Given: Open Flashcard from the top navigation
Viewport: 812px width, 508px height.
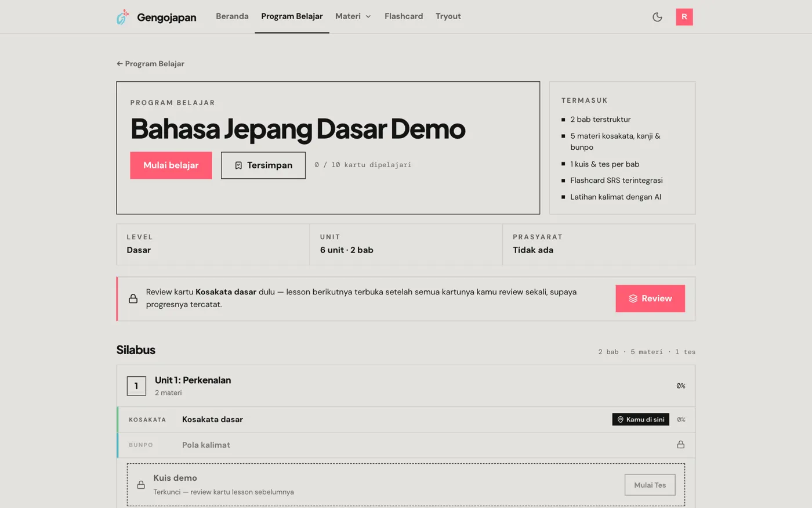Looking at the screenshot, I should (x=404, y=16).
